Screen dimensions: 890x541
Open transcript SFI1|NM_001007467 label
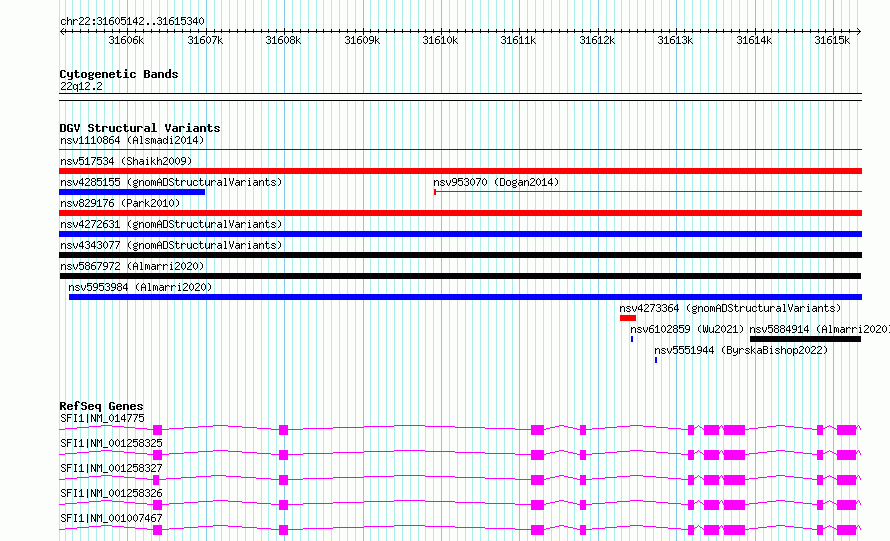coord(111,518)
